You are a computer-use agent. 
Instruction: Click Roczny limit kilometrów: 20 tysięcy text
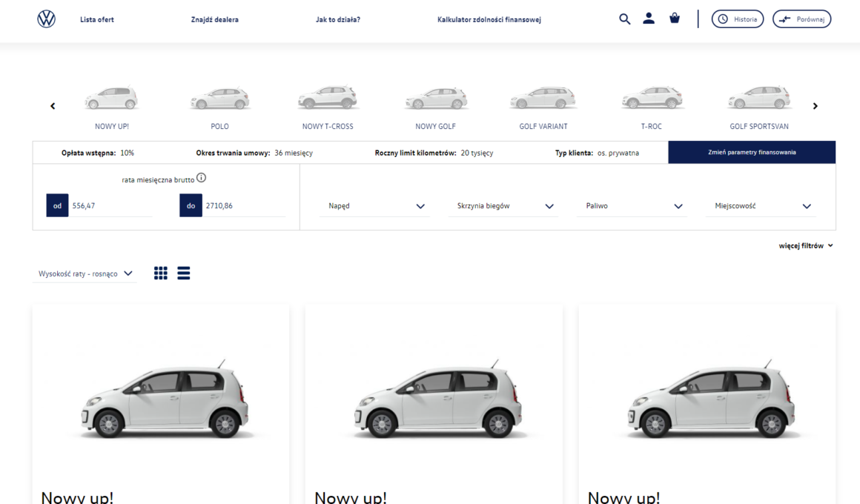434,153
